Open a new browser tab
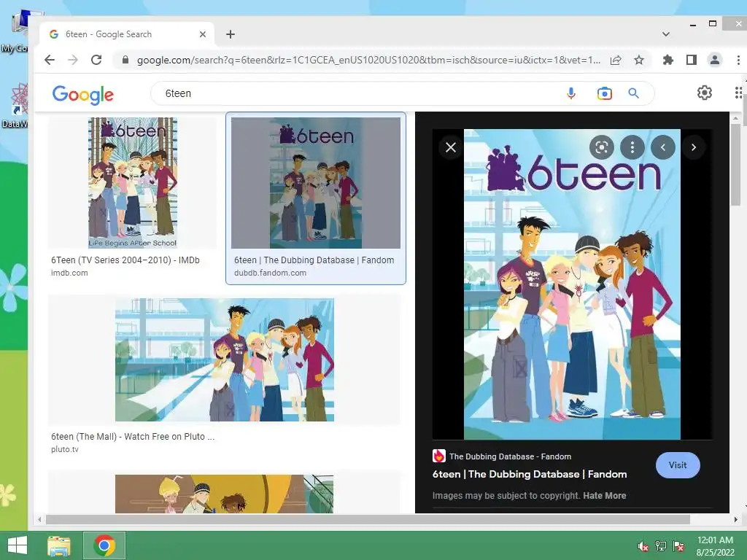Screen dimensions: 747x560 click(230, 34)
